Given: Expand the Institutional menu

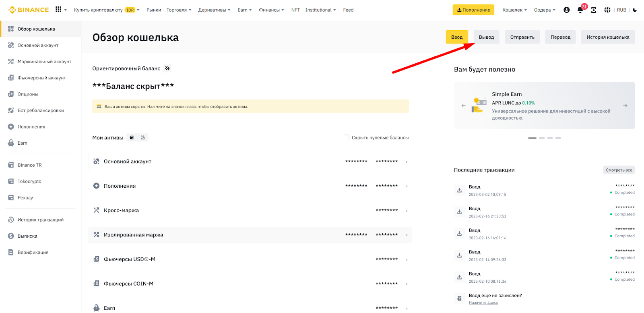Looking at the screenshot, I should pos(320,10).
